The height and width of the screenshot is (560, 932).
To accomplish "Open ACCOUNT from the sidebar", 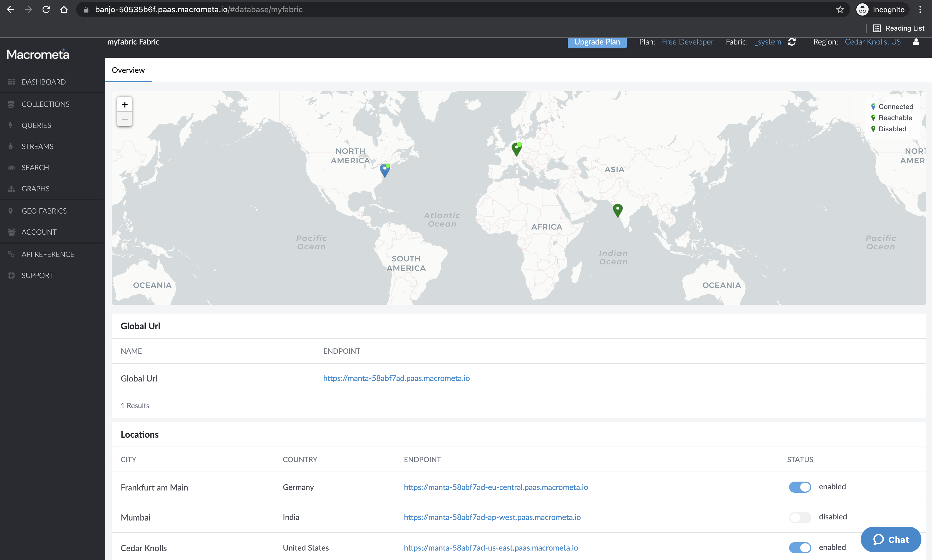I will click(x=39, y=232).
